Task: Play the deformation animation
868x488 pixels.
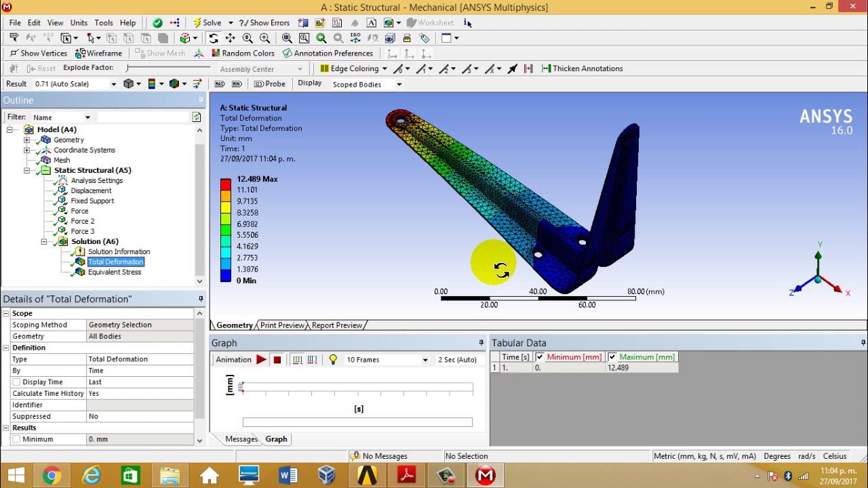Action: 261,360
